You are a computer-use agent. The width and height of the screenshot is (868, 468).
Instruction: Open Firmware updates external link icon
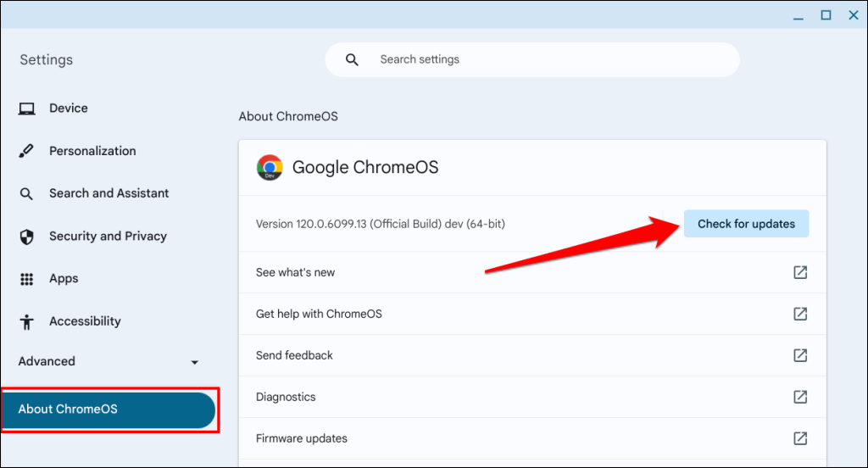click(799, 438)
